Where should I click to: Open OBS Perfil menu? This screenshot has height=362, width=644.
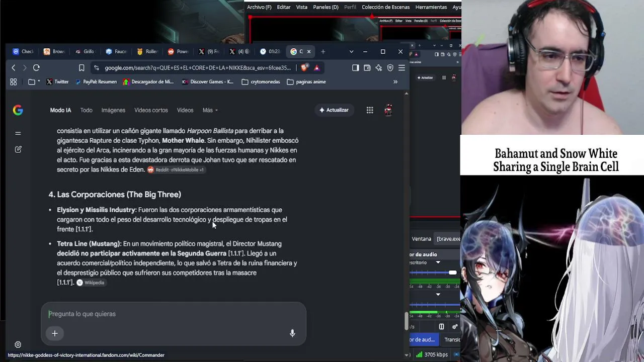click(350, 7)
